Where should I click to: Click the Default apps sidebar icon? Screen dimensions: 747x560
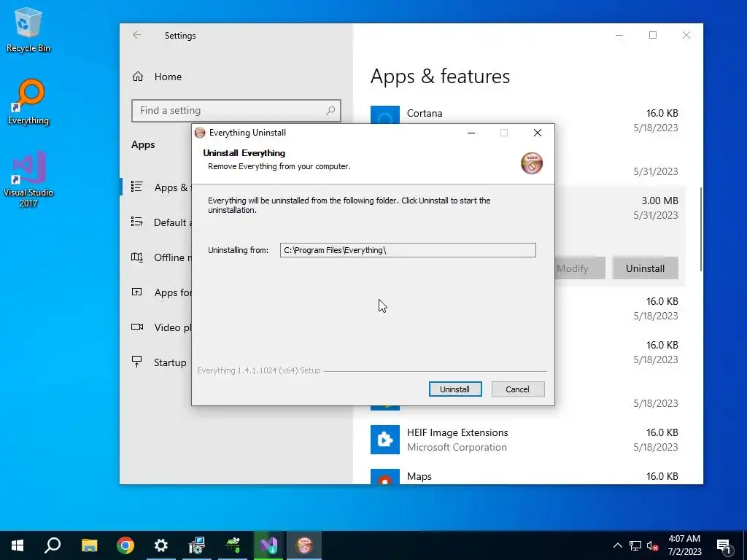pos(136,222)
